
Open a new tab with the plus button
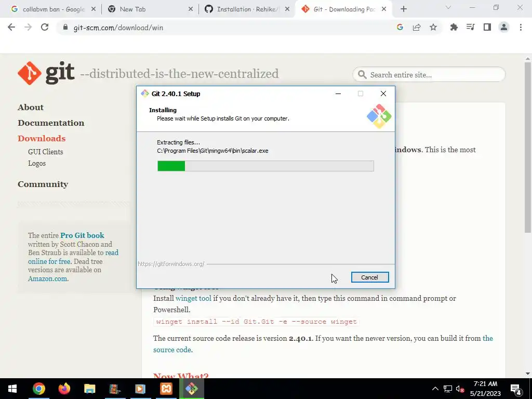point(403,9)
